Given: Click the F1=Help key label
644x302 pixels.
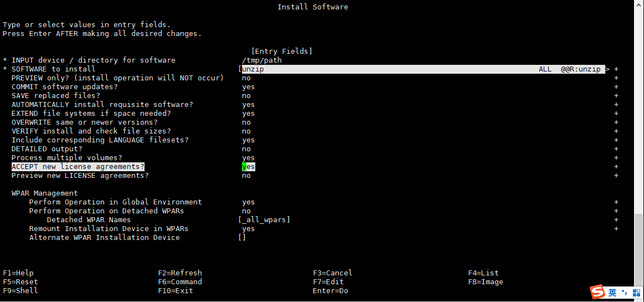Looking at the screenshot, I should [x=18, y=273].
